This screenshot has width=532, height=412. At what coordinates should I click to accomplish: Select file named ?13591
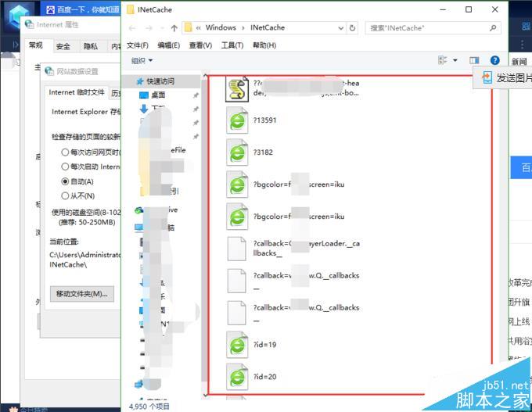pyautogui.click(x=264, y=120)
